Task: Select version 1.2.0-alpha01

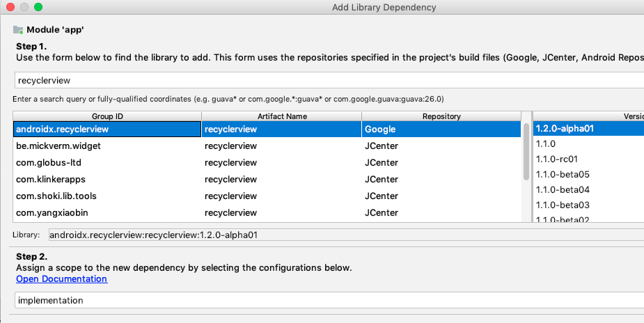Action: tap(588, 129)
